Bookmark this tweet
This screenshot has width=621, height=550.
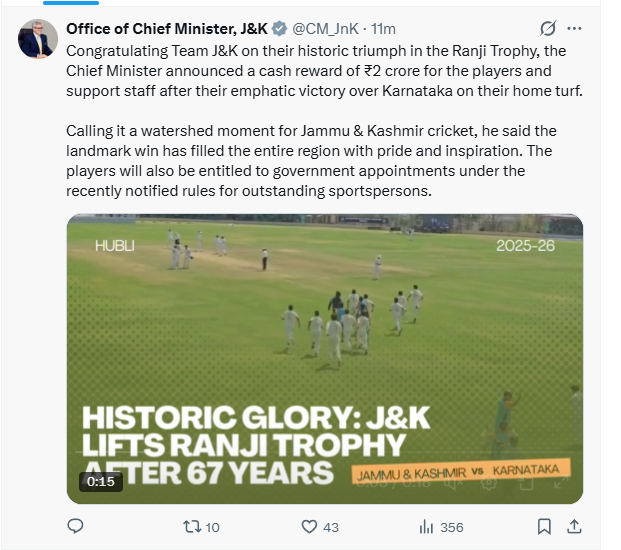click(x=544, y=526)
